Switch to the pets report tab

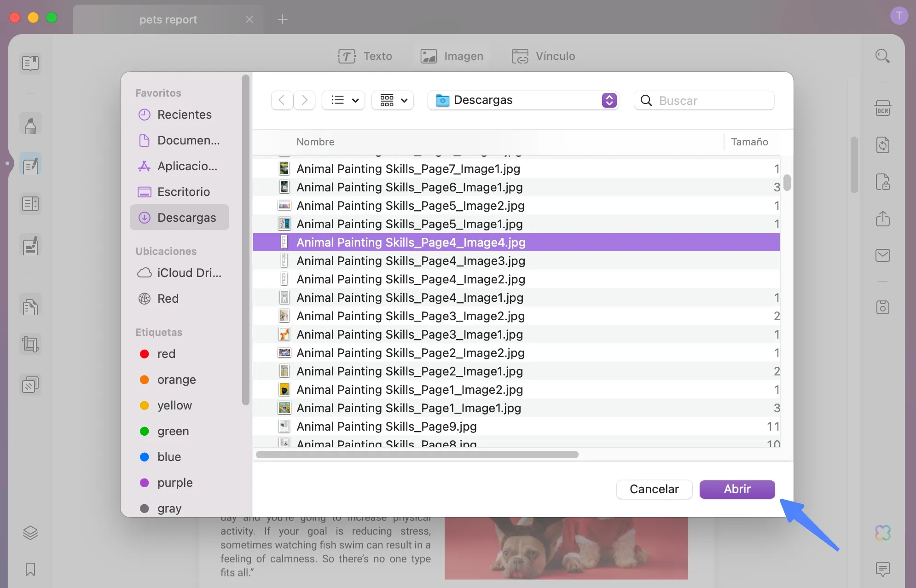tap(168, 19)
